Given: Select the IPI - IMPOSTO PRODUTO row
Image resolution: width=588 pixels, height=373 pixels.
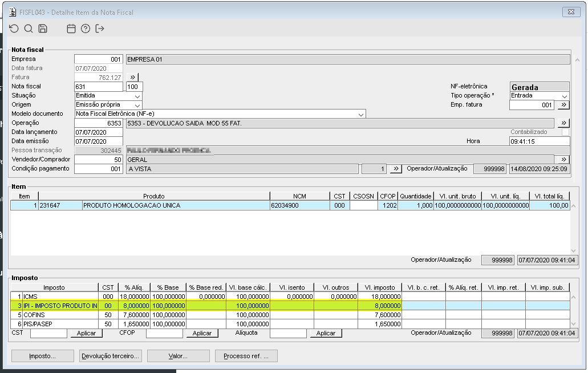Looking at the screenshot, I should (x=290, y=306).
